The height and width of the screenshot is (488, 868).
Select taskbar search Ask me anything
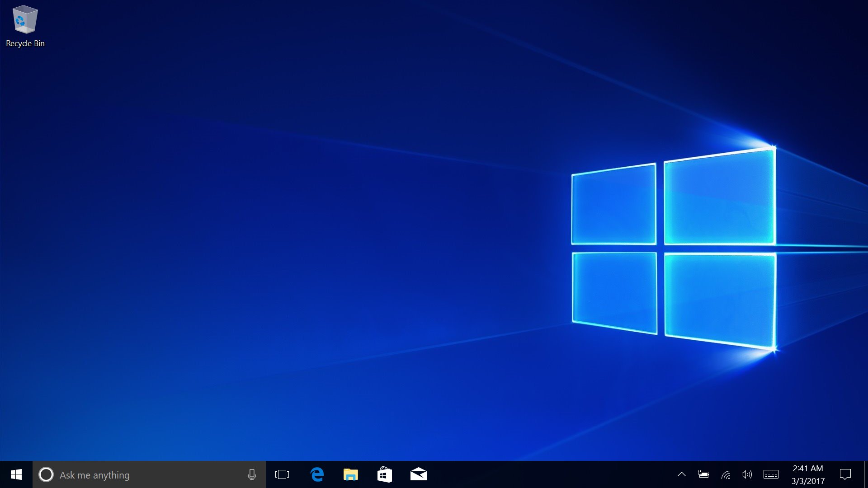coord(148,475)
